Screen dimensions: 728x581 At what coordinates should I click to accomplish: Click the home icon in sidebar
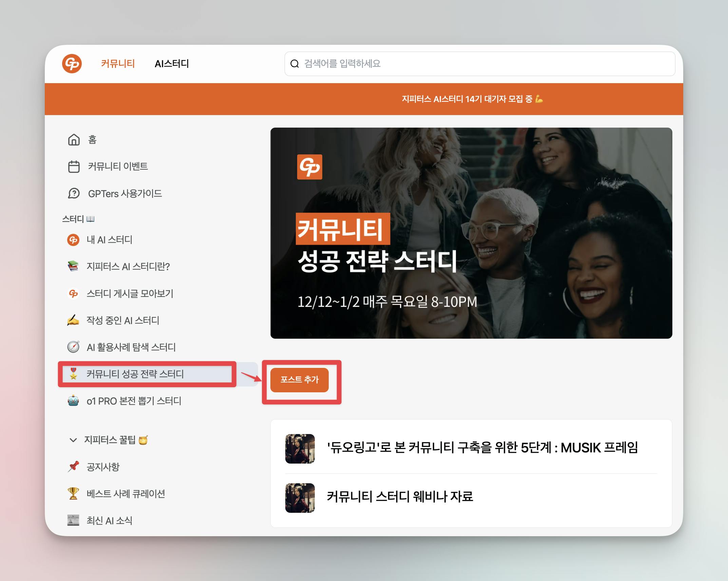(74, 139)
